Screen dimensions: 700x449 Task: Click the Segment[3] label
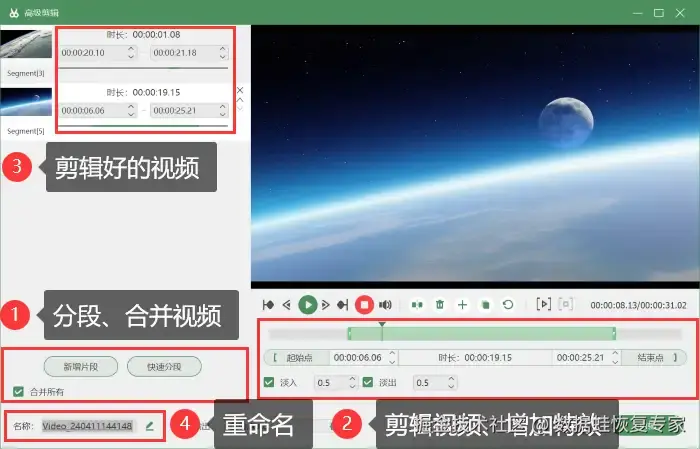click(x=26, y=73)
